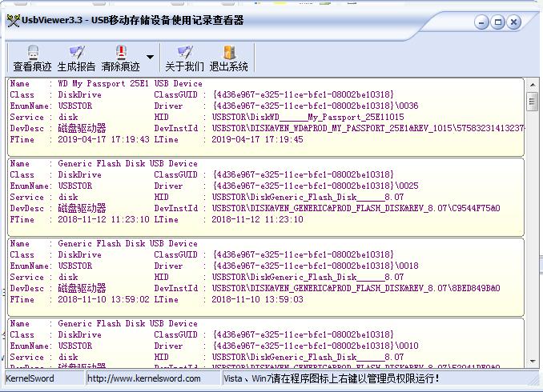Select LTime value 2018-11-12 11:23:10
Viewport: 543px width, 392px height.
tap(257, 219)
